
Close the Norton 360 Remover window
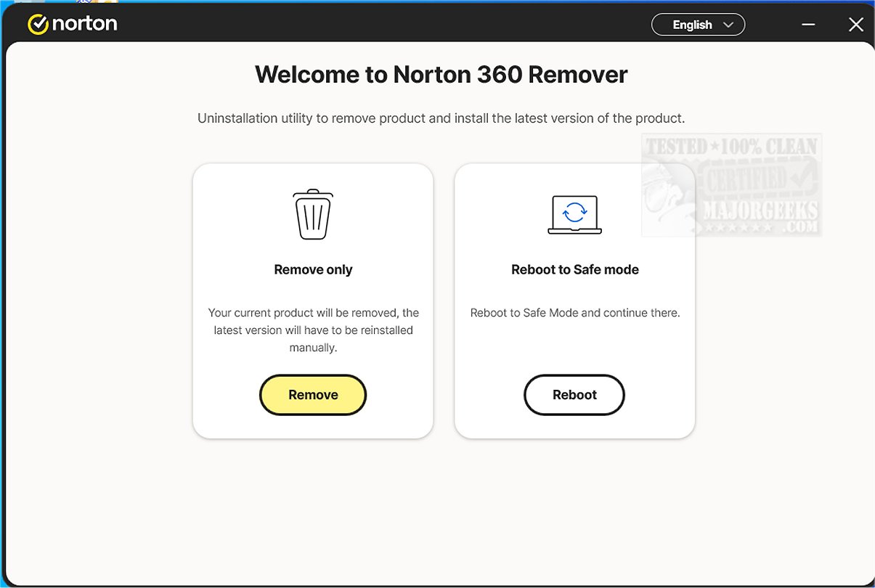pos(855,25)
